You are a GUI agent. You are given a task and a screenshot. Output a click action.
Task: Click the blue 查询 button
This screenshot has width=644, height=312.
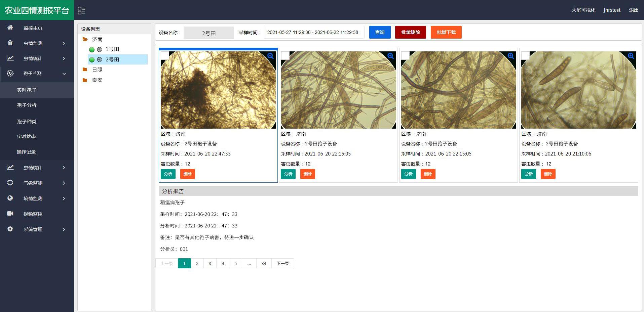pos(380,32)
